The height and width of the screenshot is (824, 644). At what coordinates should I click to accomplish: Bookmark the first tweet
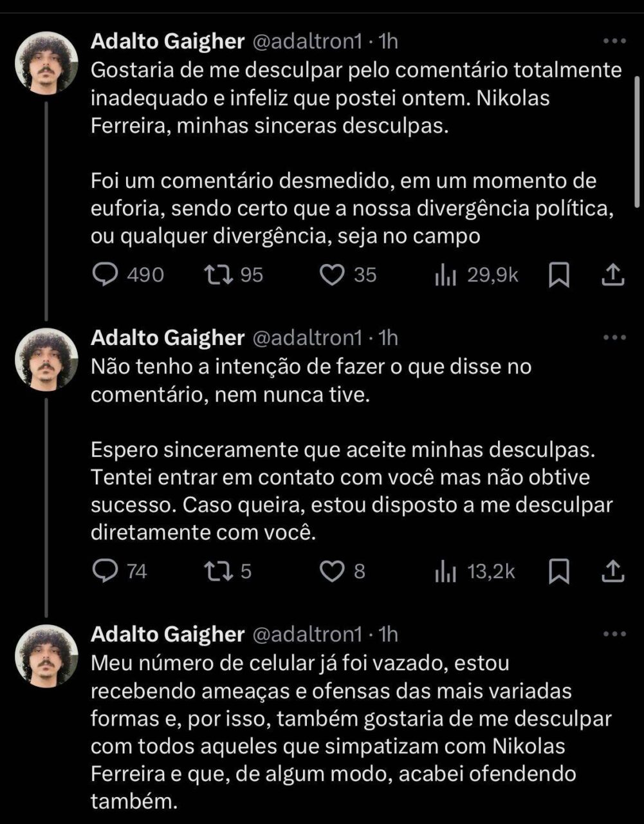[559, 276]
